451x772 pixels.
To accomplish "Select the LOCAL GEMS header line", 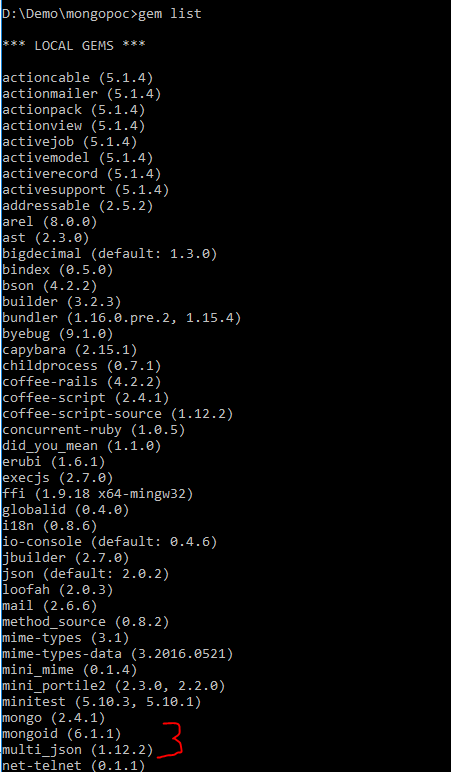I will point(74,45).
